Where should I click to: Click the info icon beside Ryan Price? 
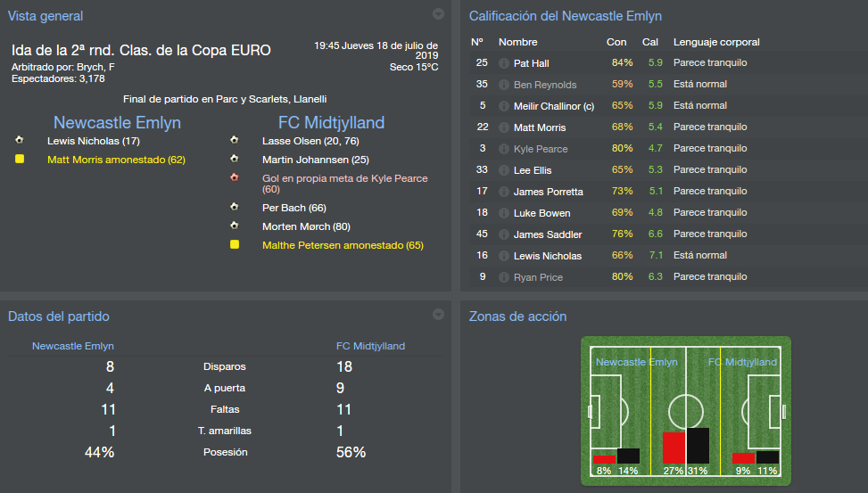[504, 277]
